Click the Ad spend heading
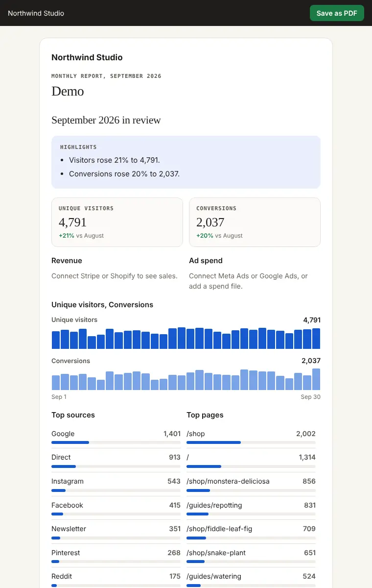The height and width of the screenshot is (588, 372). [206, 261]
